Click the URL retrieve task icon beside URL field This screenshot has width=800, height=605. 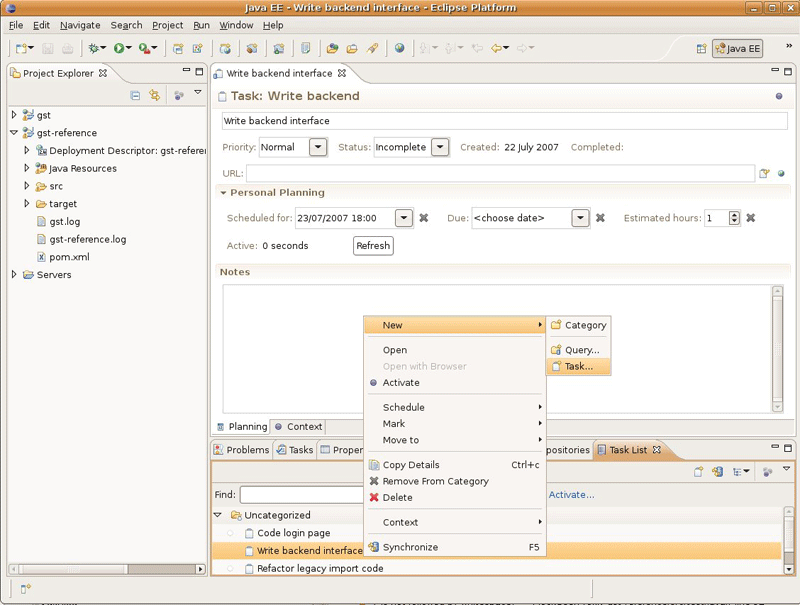(x=764, y=173)
